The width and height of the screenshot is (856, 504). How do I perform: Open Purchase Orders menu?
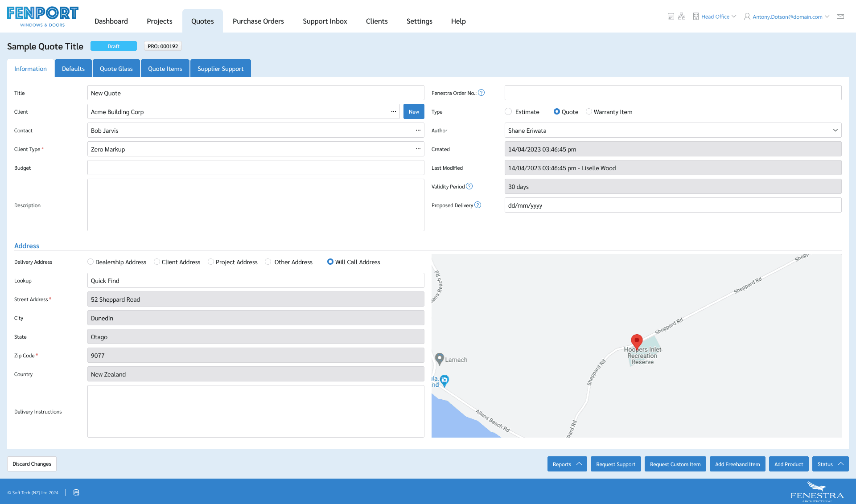(x=258, y=21)
